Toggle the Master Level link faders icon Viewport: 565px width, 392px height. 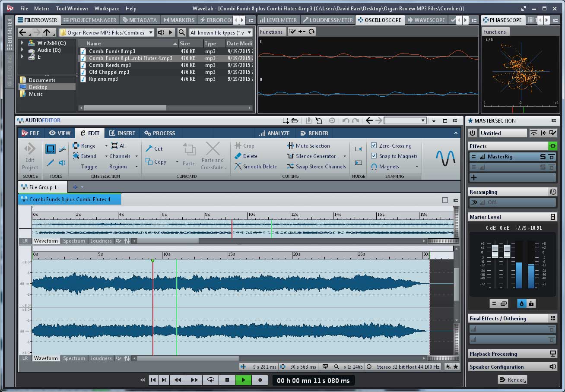504,303
